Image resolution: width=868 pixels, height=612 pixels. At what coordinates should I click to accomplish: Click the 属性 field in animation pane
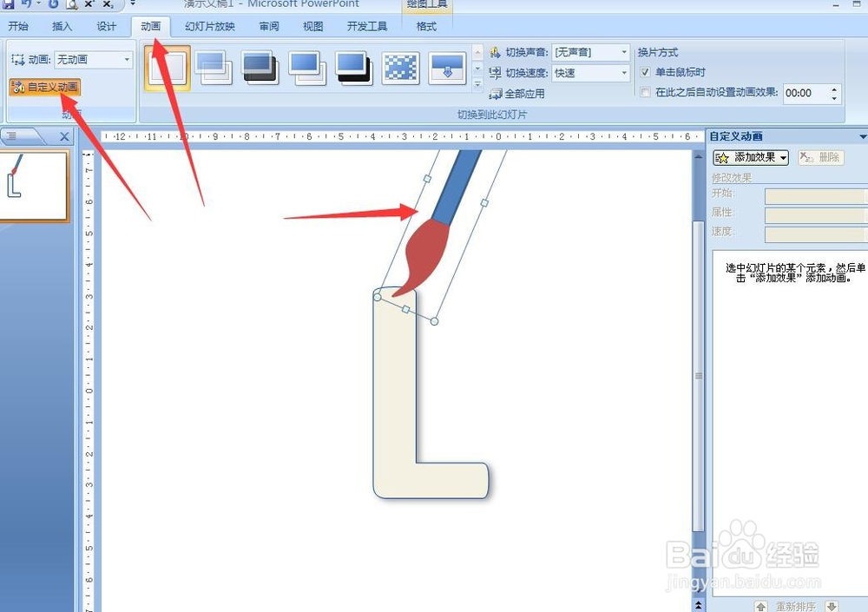[815, 215]
